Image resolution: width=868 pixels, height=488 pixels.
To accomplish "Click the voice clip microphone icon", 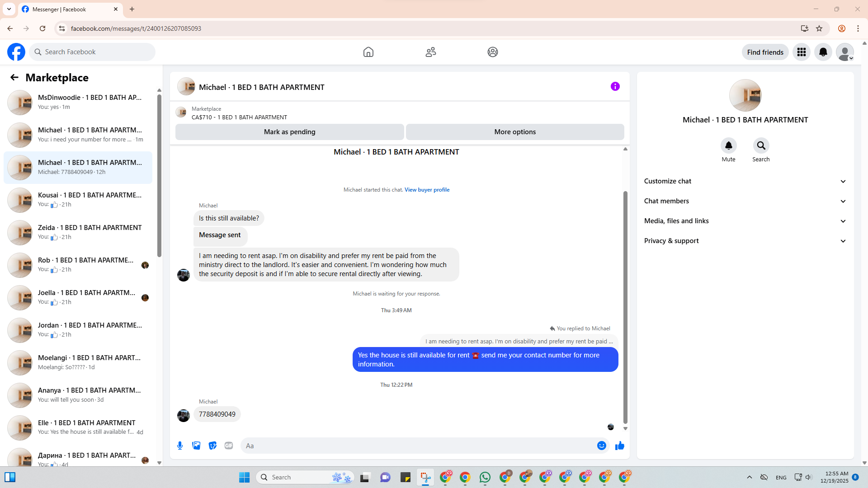I will 180,446.
